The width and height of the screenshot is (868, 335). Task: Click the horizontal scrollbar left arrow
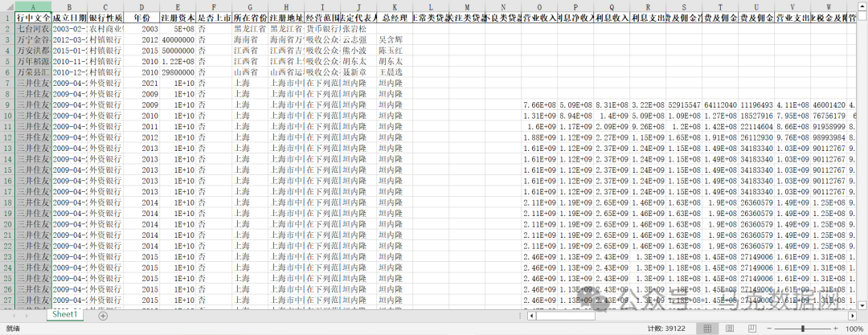531,316
